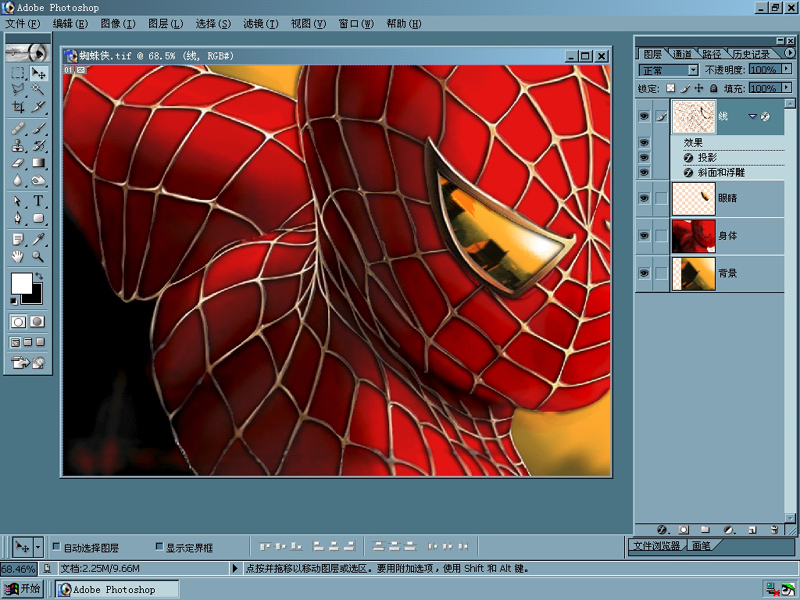Select the Type tool
This screenshot has width=800, height=600.
coord(38,201)
